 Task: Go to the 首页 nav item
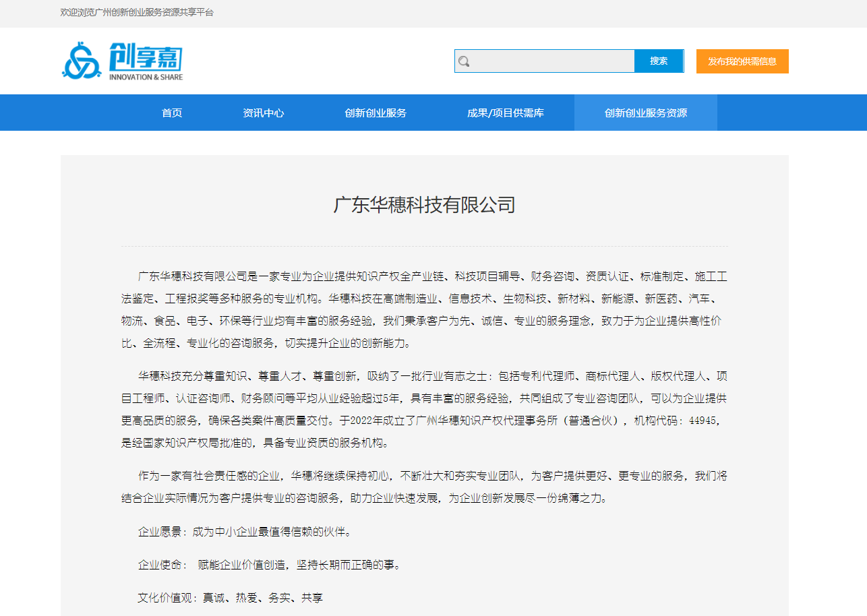pyautogui.click(x=172, y=113)
